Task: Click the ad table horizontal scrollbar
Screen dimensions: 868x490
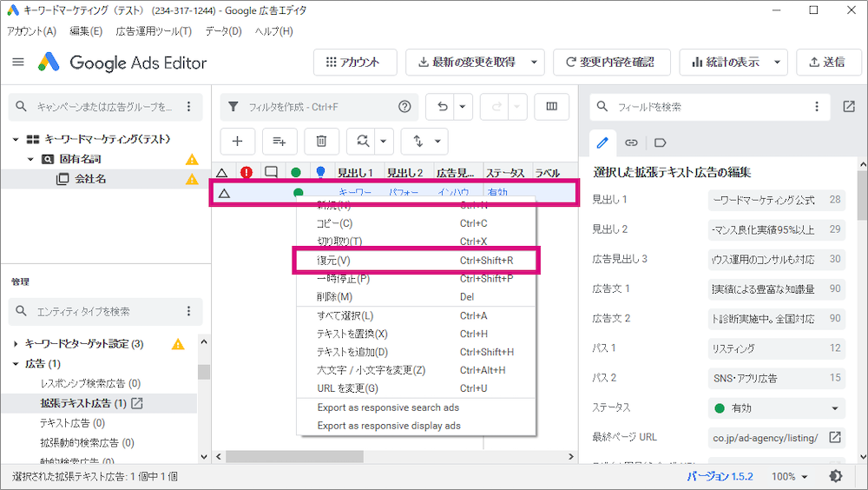Action: click(x=294, y=457)
